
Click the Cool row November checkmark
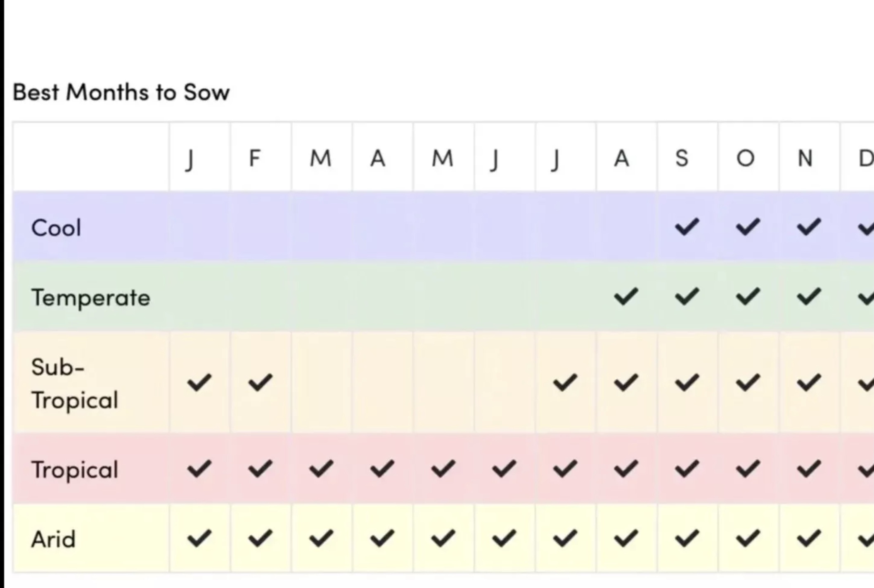click(x=808, y=227)
